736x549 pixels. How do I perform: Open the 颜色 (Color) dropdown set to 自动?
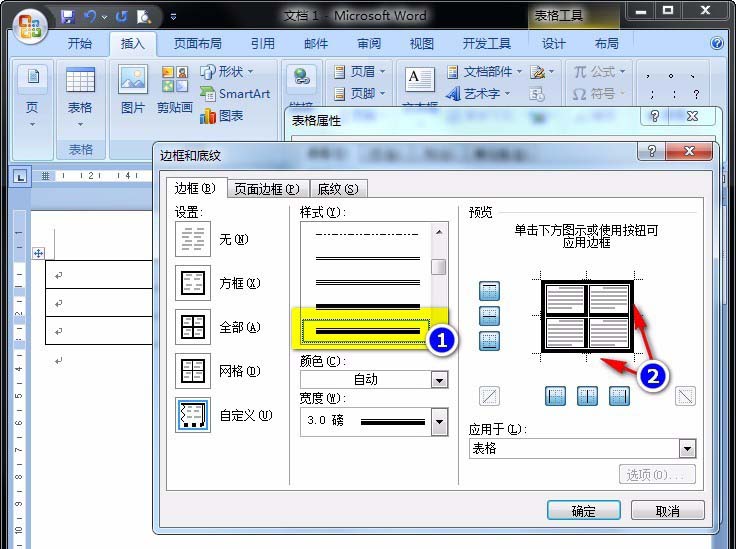(x=439, y=380)
